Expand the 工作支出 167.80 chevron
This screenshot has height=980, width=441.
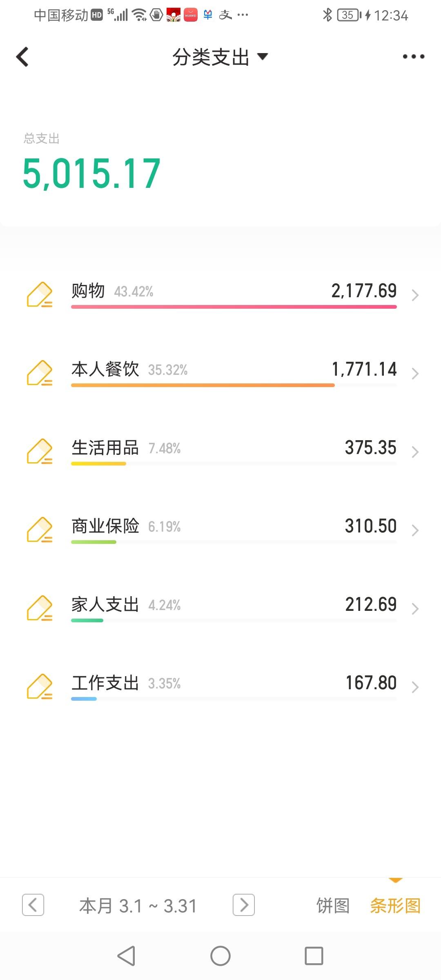415,687
